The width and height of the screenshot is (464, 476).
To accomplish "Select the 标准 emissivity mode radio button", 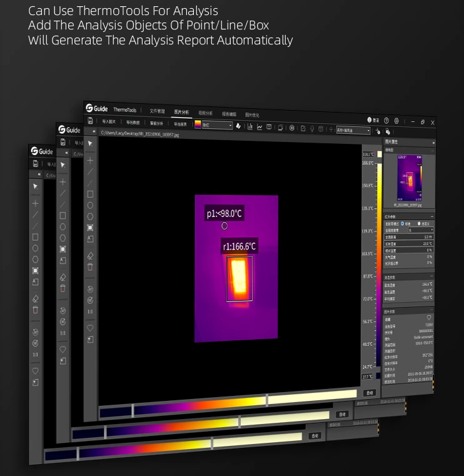I will click(x=403, y=223).
